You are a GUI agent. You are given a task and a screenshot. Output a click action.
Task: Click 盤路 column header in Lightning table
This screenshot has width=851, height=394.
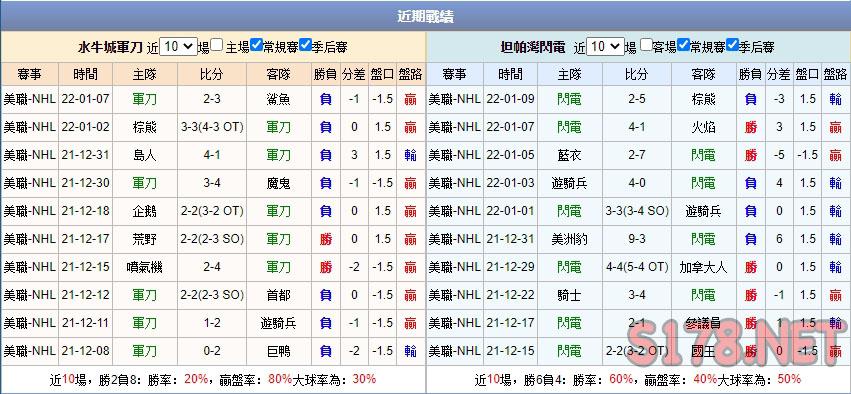click(x=835, y=74)
